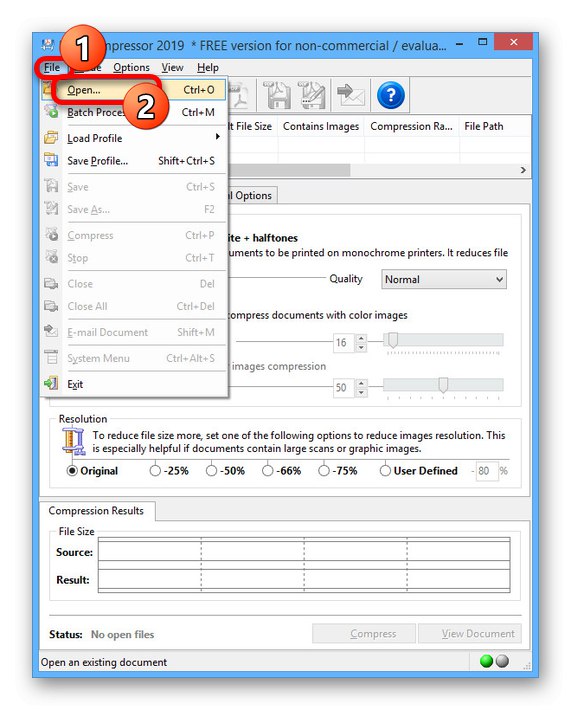Choose Open... from the File menu

(134, 90)
